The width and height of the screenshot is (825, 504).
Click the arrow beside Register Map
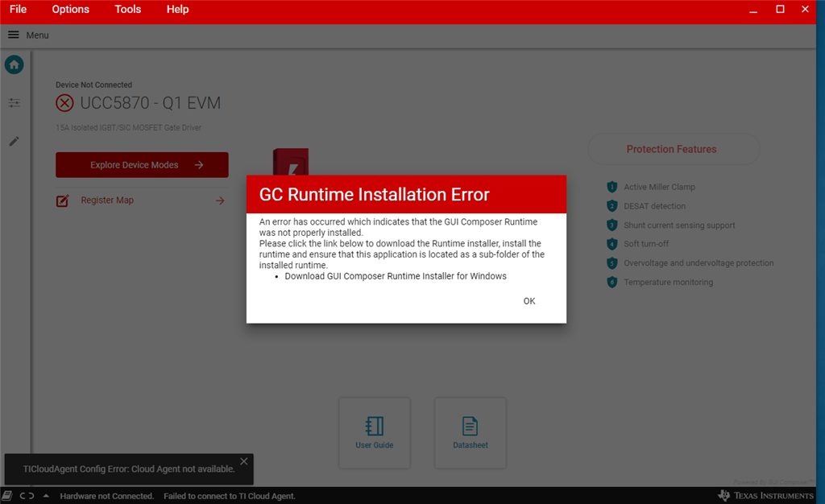(220, 200)
